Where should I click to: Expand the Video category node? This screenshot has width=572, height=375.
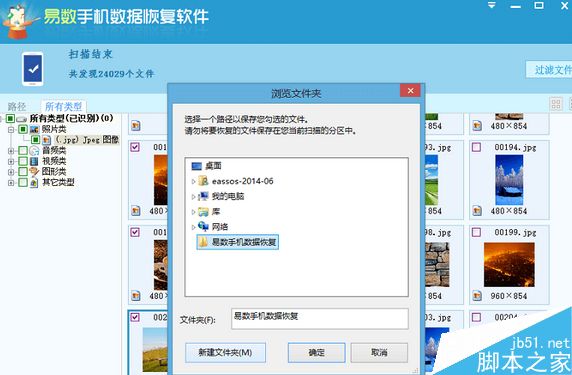pyautogui.click(x=11, y=161)
